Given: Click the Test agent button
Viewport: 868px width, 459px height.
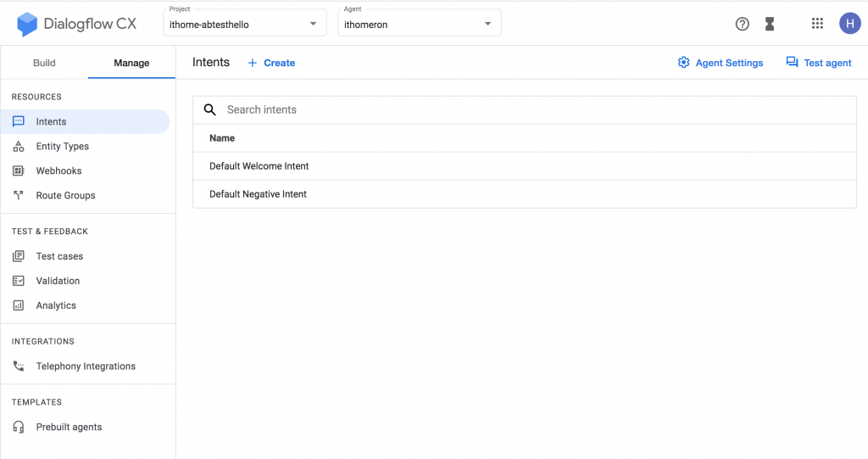Looking at the screenshot, I should coord(819,63).
